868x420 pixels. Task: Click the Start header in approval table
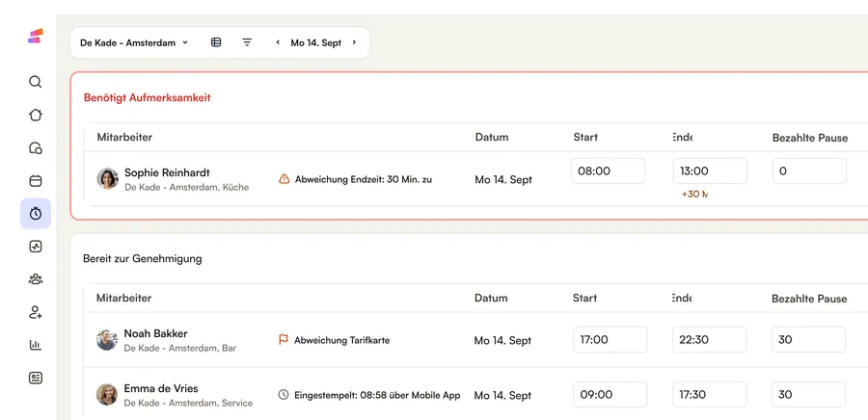point(584,298)
